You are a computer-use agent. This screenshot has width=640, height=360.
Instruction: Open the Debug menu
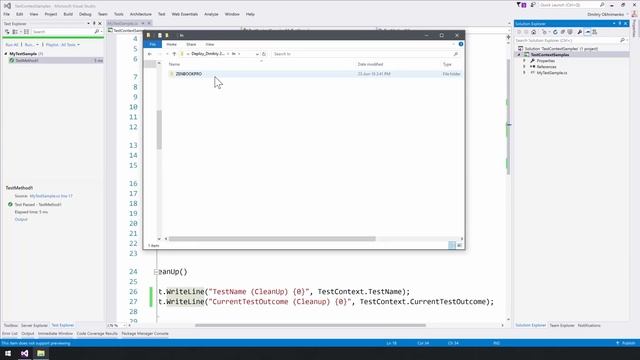point(85,14)
